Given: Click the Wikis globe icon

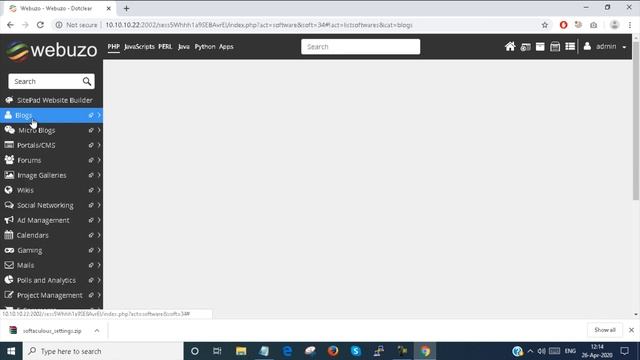Looking at the screenshot, I should pyautogui.click(x=9, y=190).
